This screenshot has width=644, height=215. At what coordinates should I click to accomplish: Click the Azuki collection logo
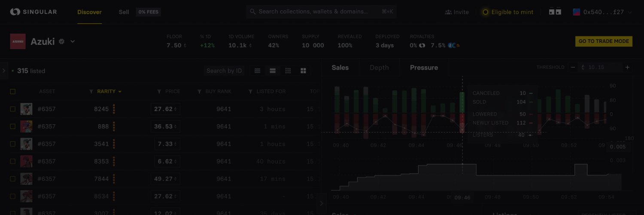click(18, 41)
